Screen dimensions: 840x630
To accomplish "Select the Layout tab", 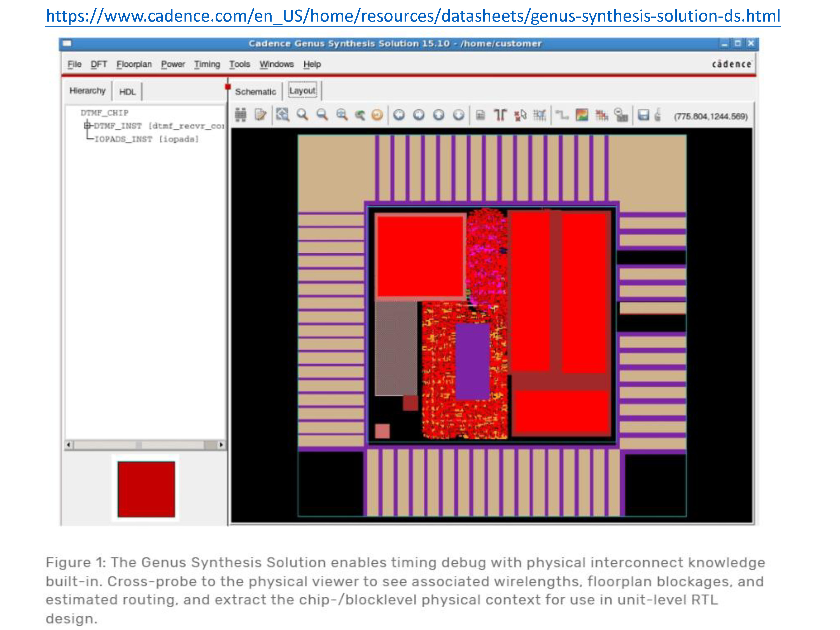I will point(302,91).
